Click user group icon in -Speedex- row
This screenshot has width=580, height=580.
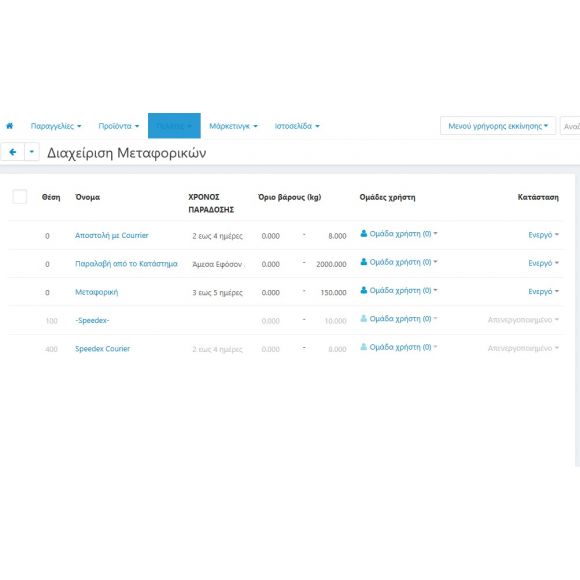tap(364, 318)
